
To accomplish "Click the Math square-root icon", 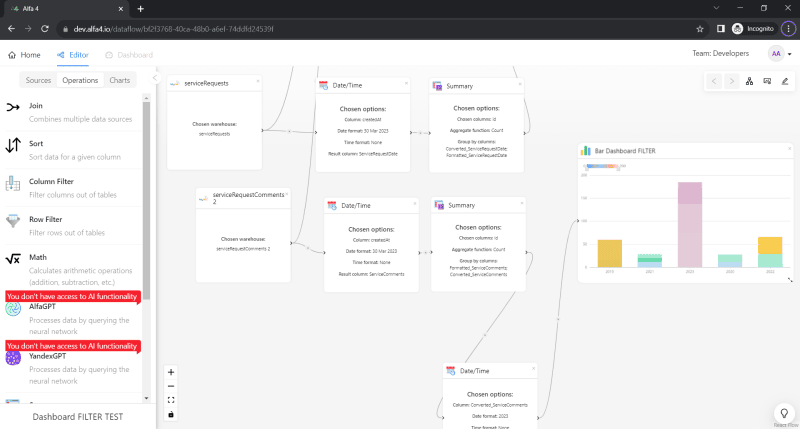I will click(13, 259).
